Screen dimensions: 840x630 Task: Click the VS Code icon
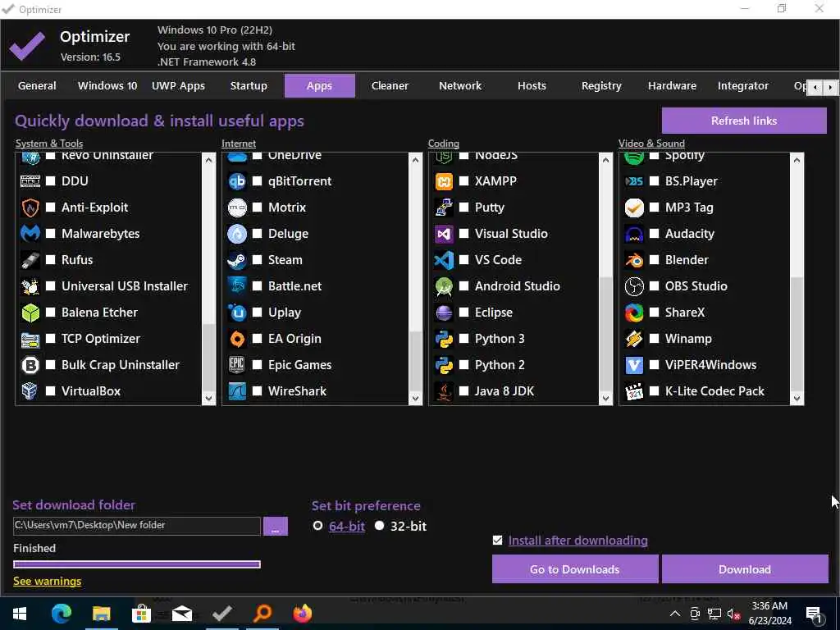444,260
